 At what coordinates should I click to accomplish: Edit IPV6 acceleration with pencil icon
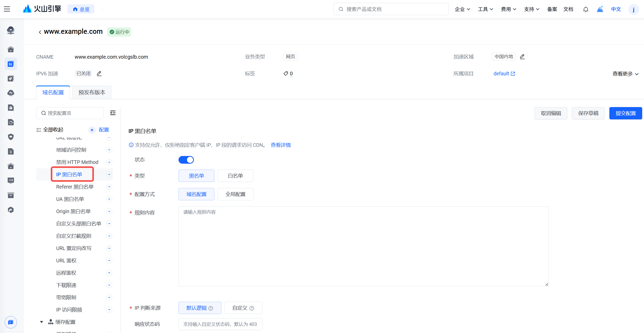[99, 74]
